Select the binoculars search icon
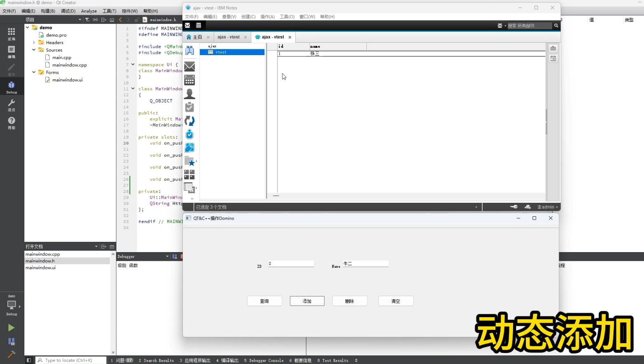This screenshot has width=644, height=364. (x=189, y=50)
